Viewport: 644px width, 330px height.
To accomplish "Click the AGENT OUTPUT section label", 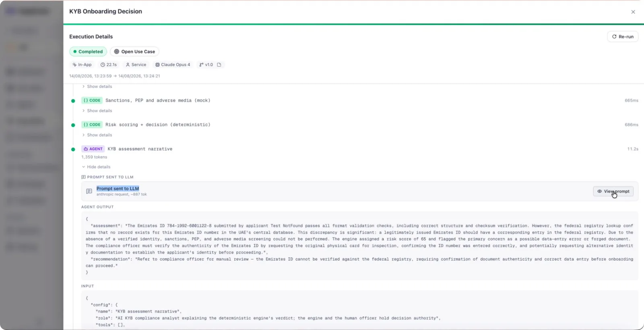I will (x=97, y=207).
